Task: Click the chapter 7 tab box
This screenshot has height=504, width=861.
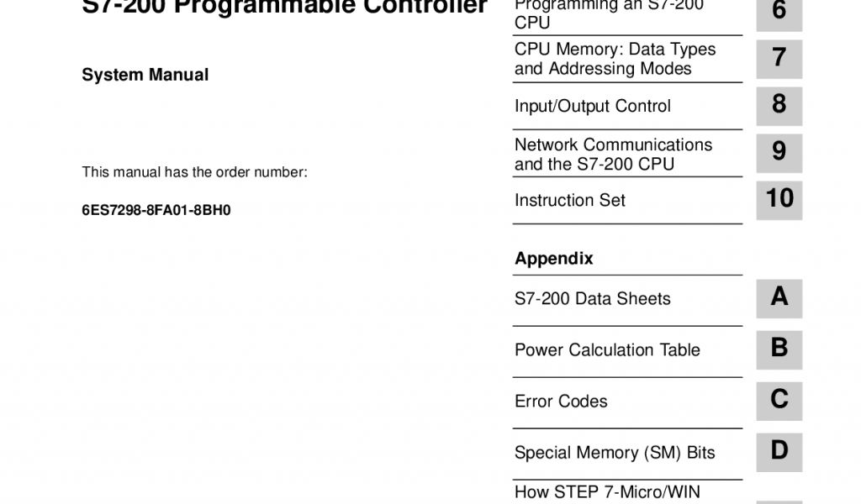Action: point(779,59)
